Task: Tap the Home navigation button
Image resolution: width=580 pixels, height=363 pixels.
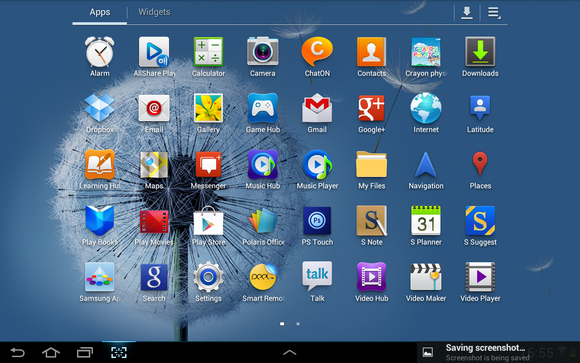Action: (51, 352)
